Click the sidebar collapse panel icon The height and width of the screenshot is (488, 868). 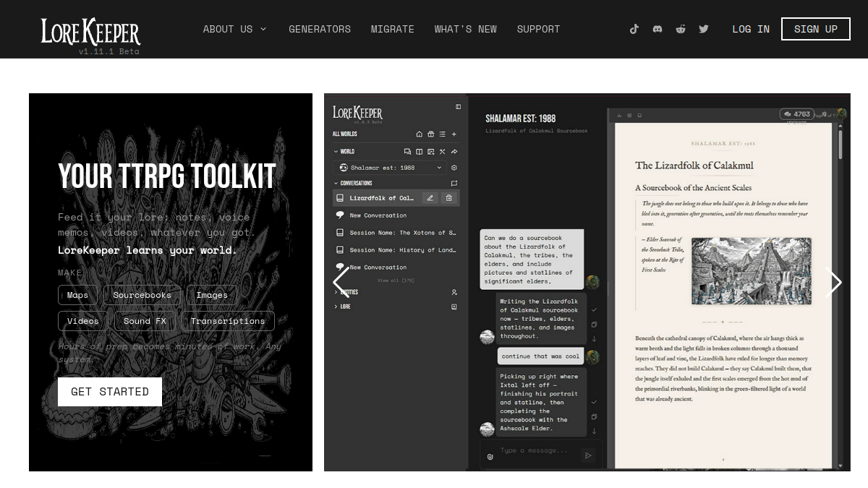click(x=458, y=107)
